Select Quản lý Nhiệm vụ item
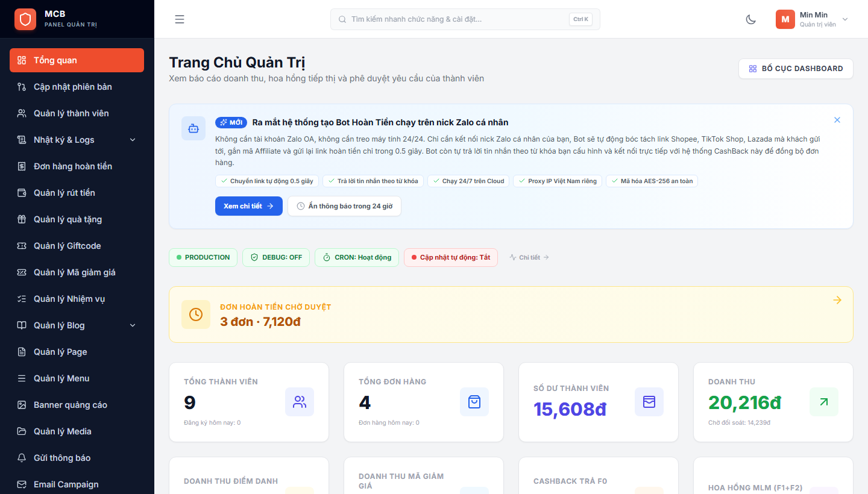Image resolution: width=868 pixels, height=494 pixels. coord(77,299)
